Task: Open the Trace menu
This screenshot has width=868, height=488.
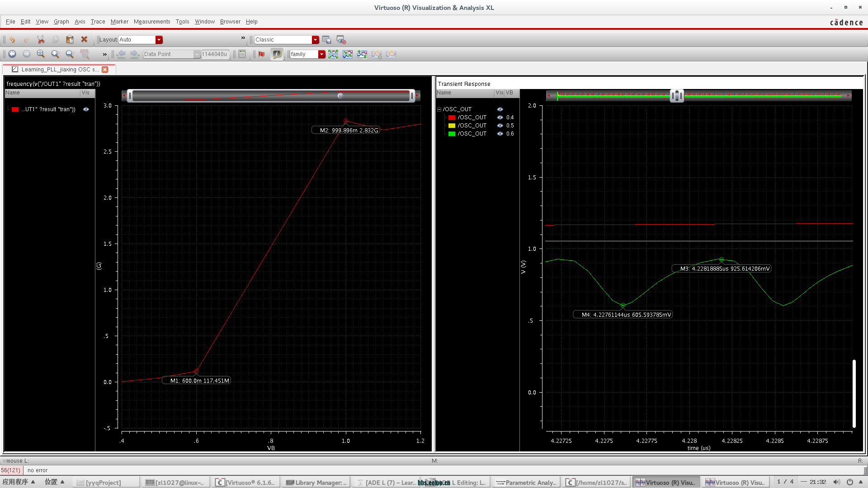Action: (x=98, y=22)
